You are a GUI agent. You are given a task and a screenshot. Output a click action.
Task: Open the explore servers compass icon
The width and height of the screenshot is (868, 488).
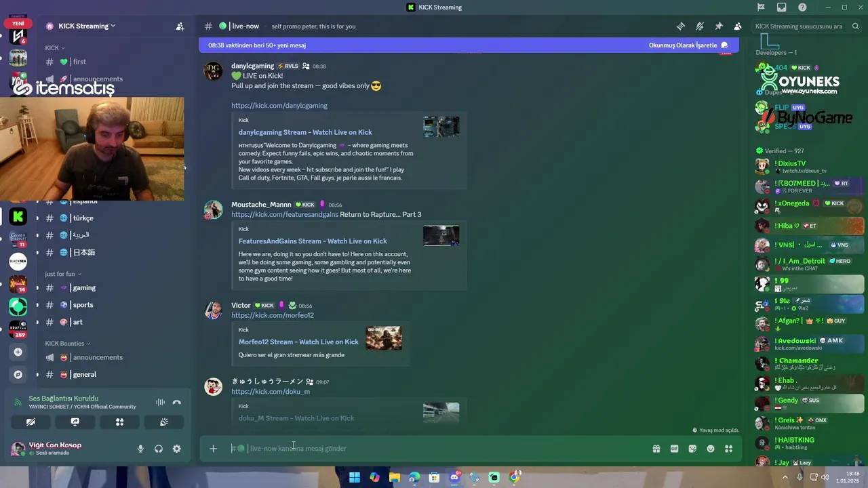[18, 374]
